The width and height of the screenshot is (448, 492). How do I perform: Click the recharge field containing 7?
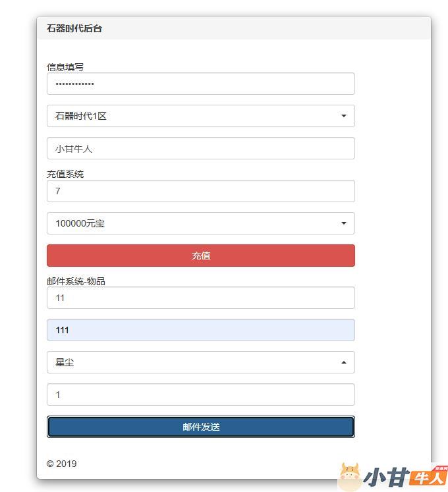(x=200, y=191)
